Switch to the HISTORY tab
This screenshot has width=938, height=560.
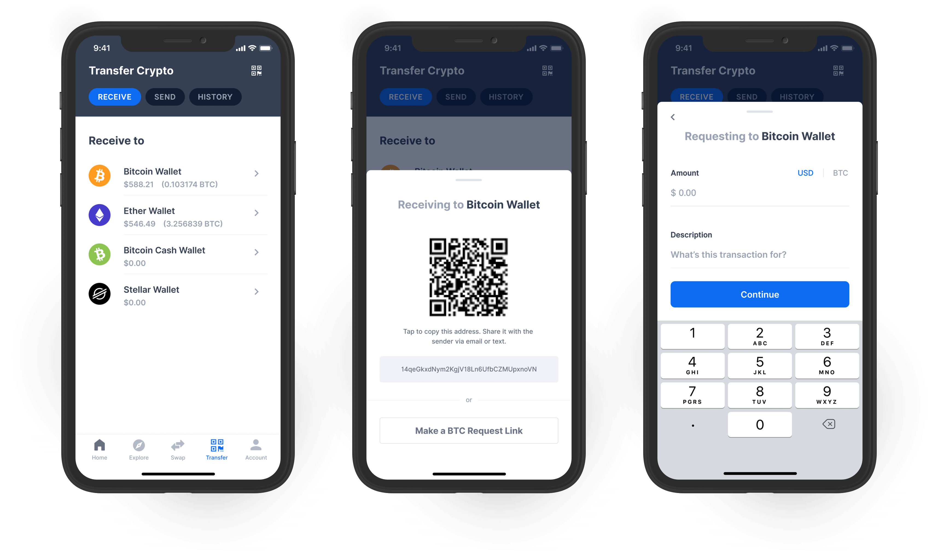(215, 96)
